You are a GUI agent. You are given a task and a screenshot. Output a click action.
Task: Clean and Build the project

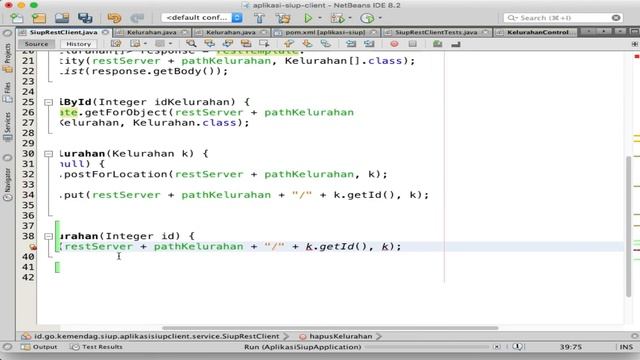pyautogui.click(x=283, y=18)
